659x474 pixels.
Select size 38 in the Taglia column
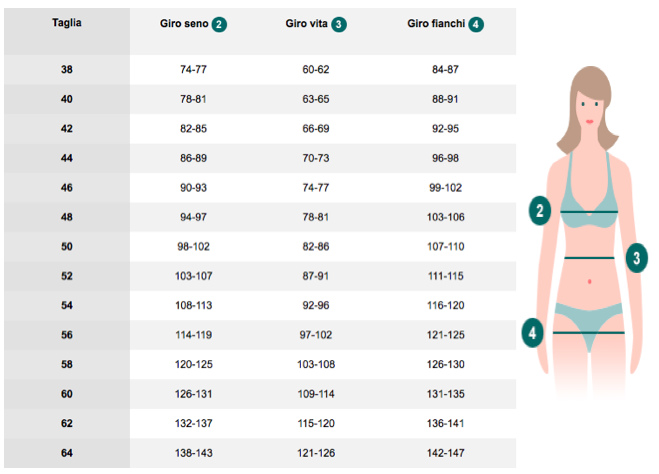click(67, 69)
